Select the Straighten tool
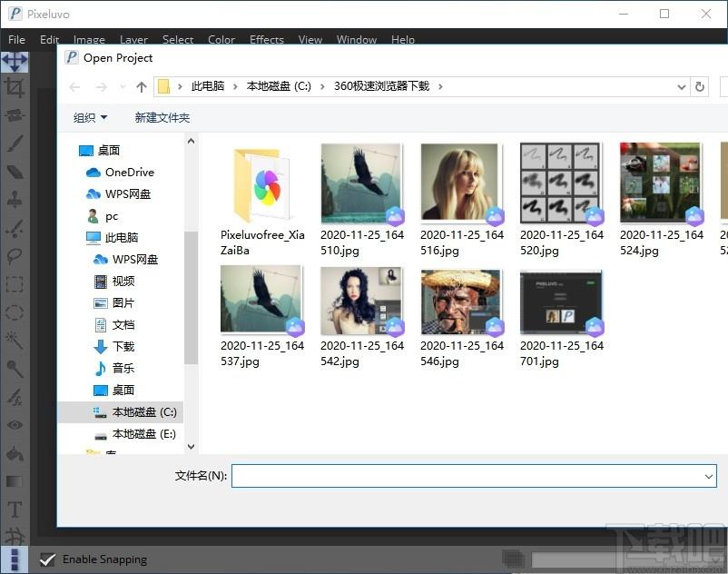 point(15,115)
